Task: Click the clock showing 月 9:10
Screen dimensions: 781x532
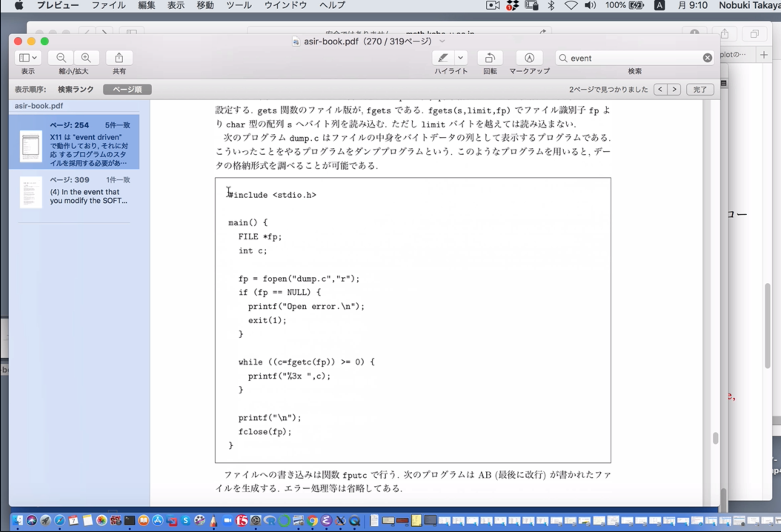Action: point(692,5)
